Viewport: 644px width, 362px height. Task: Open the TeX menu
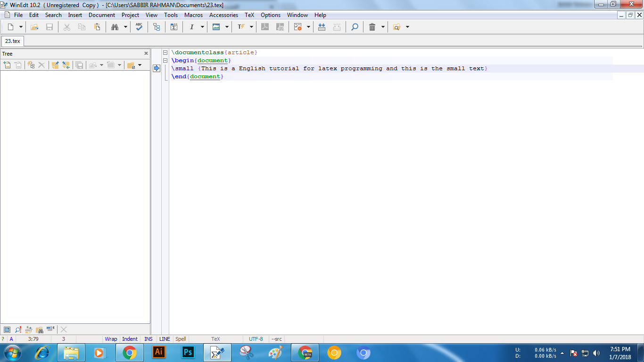coord(249,15)
